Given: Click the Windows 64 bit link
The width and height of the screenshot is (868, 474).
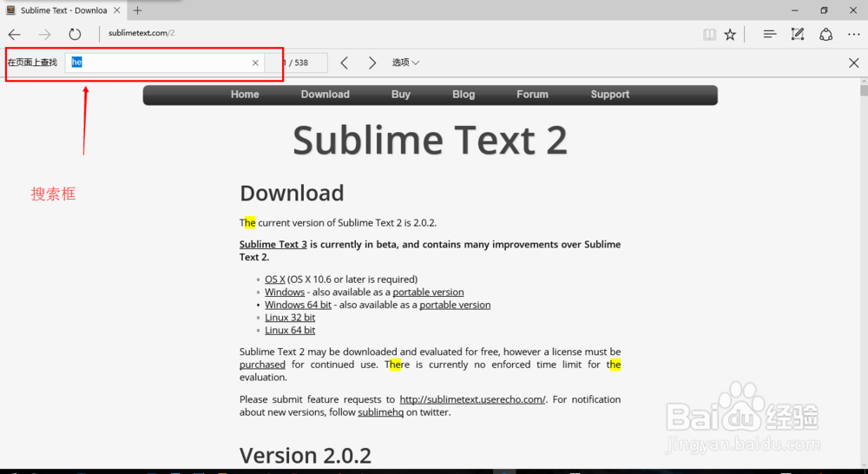Looking at the screenshot, I should tap(298, 305).
